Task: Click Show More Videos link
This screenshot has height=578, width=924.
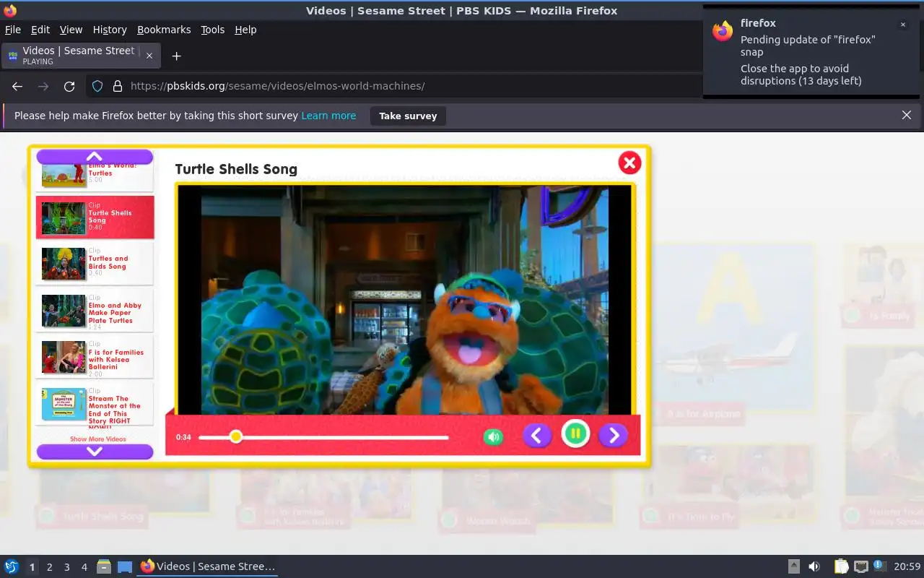Action: pyautogui.click(x=97, y=439)
